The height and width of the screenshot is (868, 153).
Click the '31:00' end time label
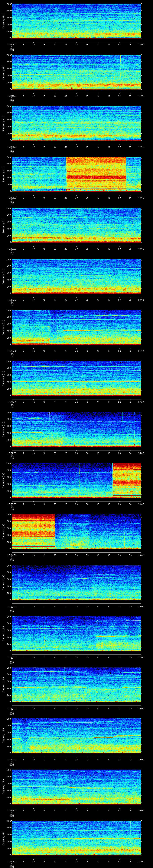(x=141, y=861)
